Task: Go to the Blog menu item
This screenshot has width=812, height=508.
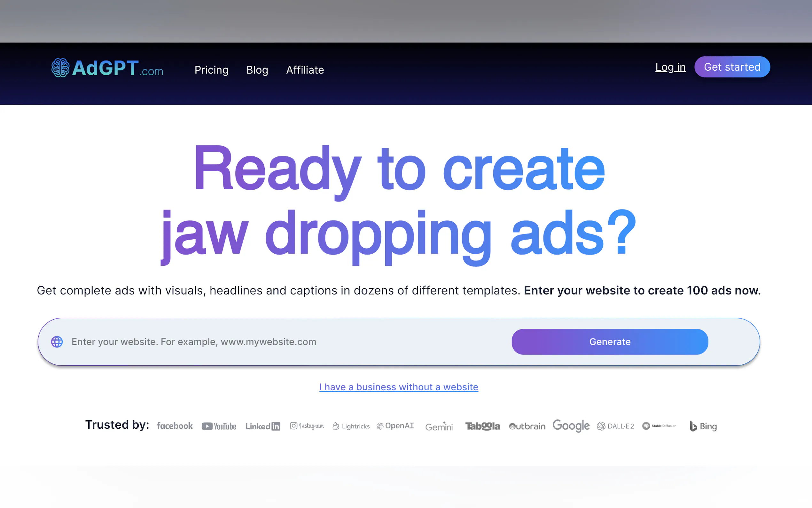Action: 257,70
